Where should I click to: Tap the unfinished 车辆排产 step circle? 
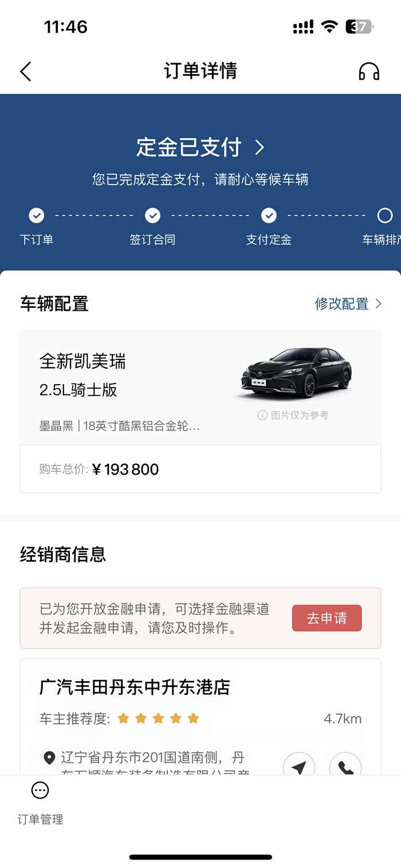point(385,216)
